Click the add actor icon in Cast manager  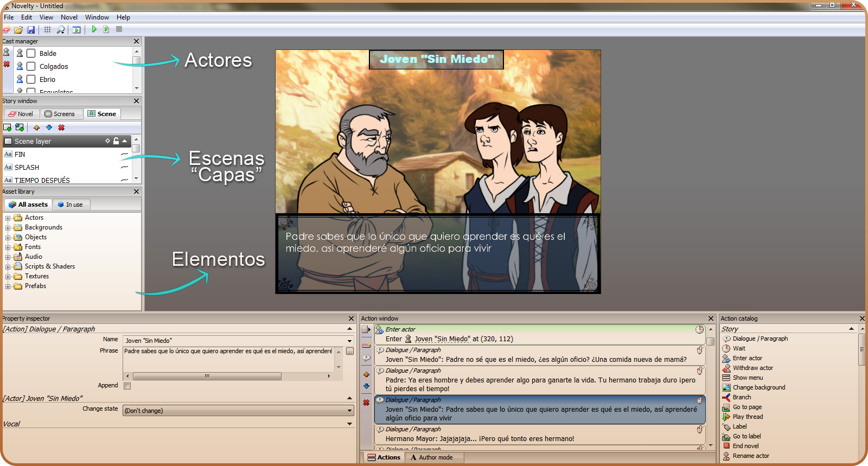click(x=7, y=52)
